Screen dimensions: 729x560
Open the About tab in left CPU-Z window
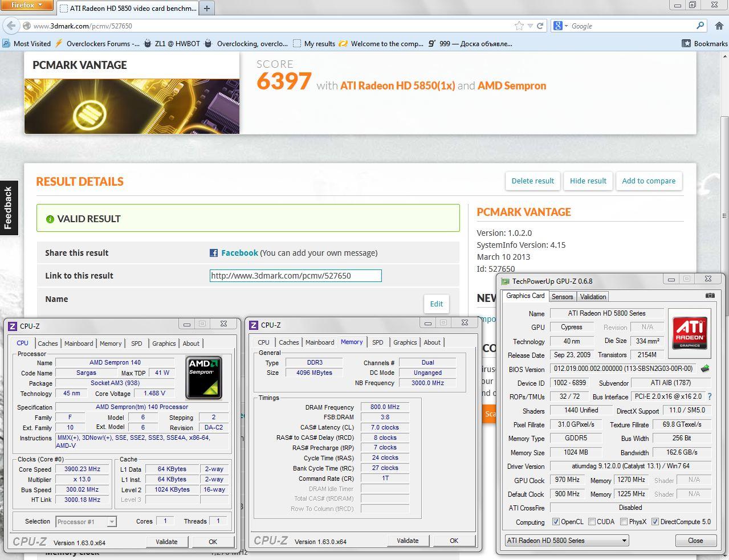tap(191, 344)
